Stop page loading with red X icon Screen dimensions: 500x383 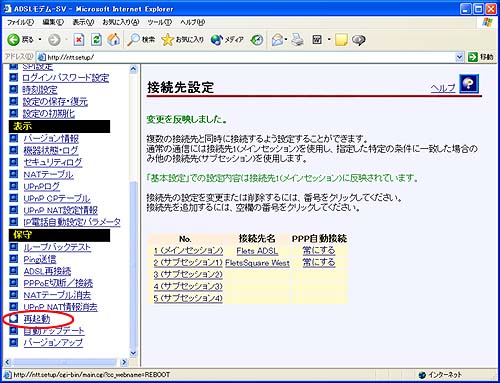pos(78,40)
